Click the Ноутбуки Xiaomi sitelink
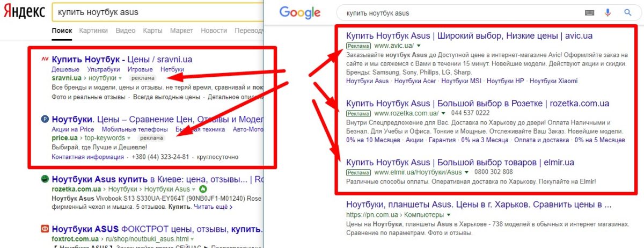The height and width of the screenshot is (248, 644). [x=553, y=81]
